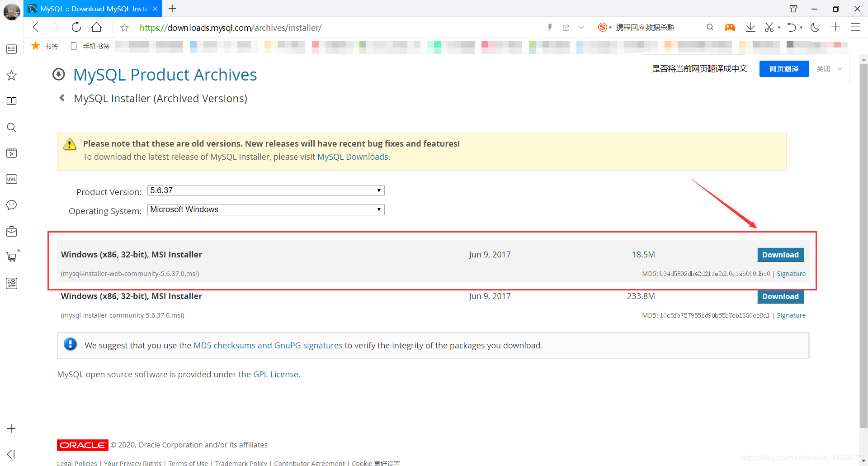Click the scrollbar up arrow
The width and height of the screenshot is (868, 466).
click(863, 59)
